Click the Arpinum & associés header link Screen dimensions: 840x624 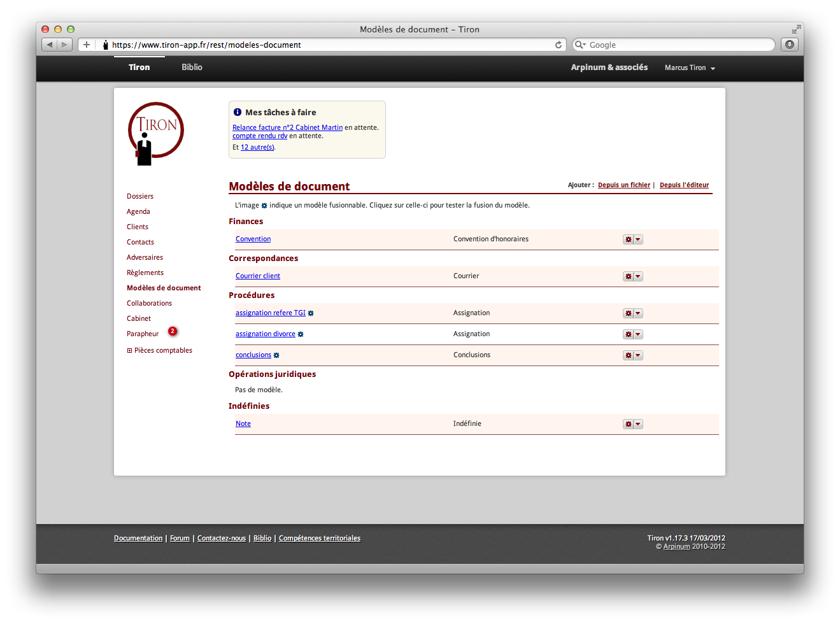pyautogui.click(x=609, y=67)
